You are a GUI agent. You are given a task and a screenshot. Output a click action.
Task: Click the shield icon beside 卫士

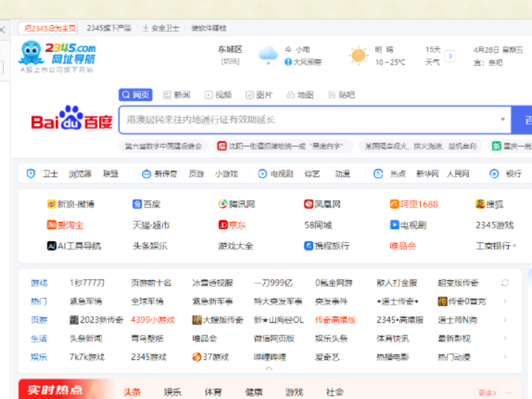pyautogui.click(x=31, y=174)
